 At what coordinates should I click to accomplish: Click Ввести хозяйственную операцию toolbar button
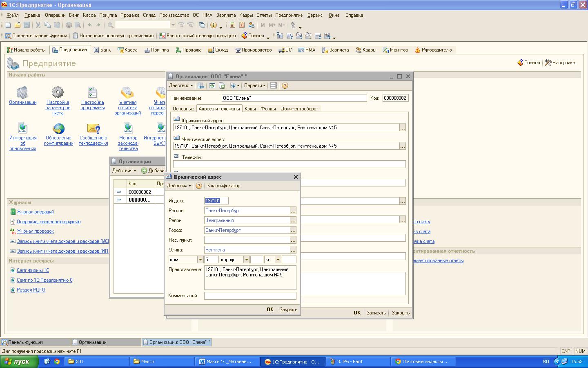point(197,36)
